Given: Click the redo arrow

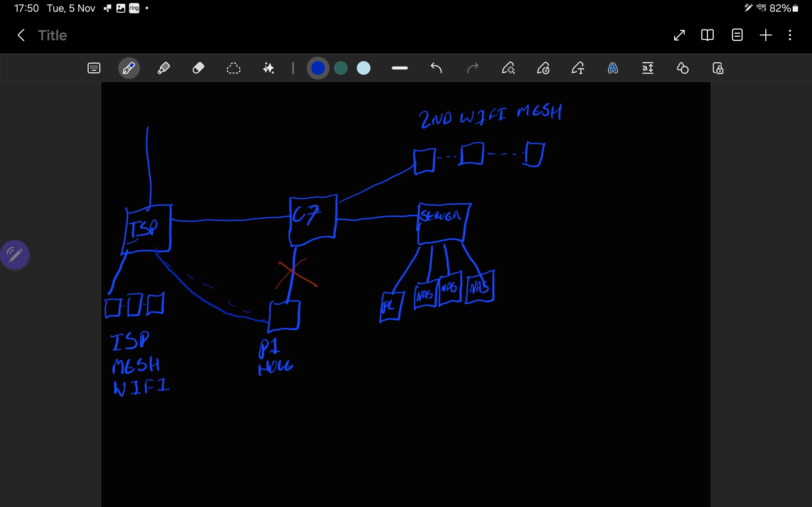Looking at the screenshot, I should coord(472,68).
